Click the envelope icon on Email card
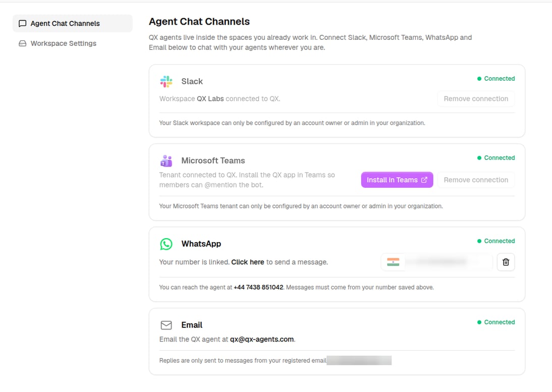 [166, 325]
